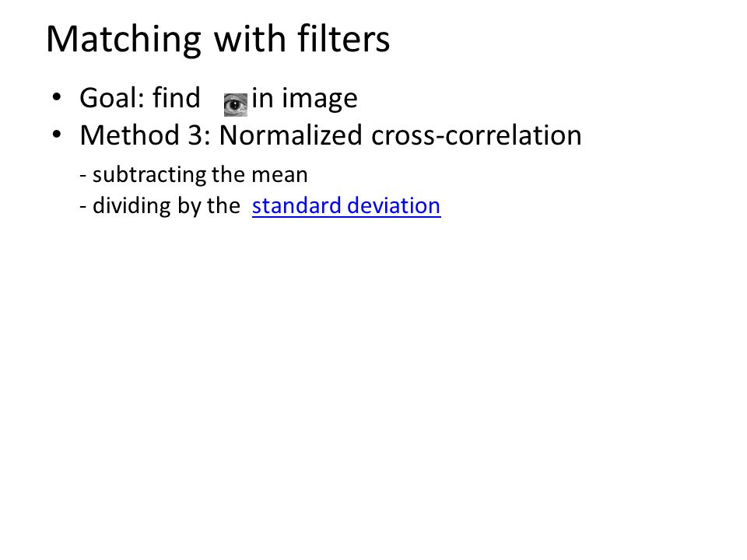Click the word with in the title
This screenshot has height=560, width=747.
(x=250, y=38)
